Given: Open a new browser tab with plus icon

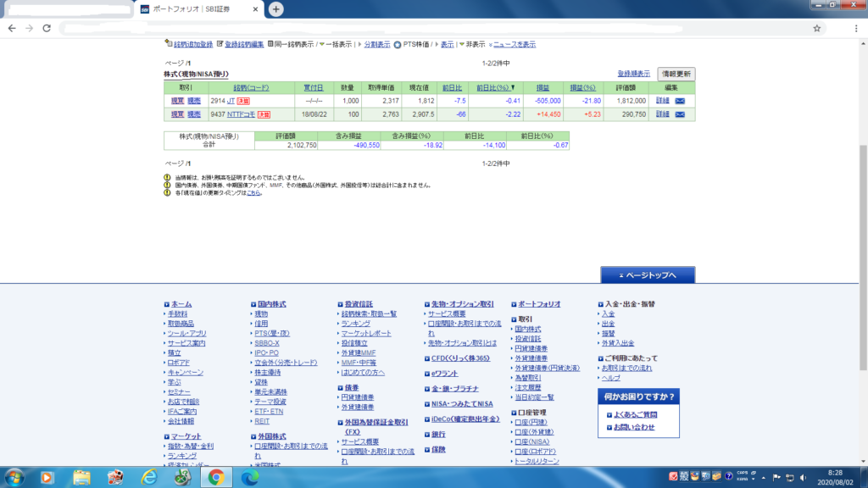Looking at the screenshot, I should (275, 8).
